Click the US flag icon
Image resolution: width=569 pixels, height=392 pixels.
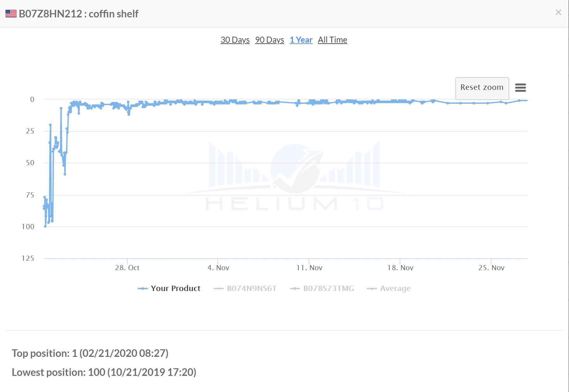[x=11, y=14]
